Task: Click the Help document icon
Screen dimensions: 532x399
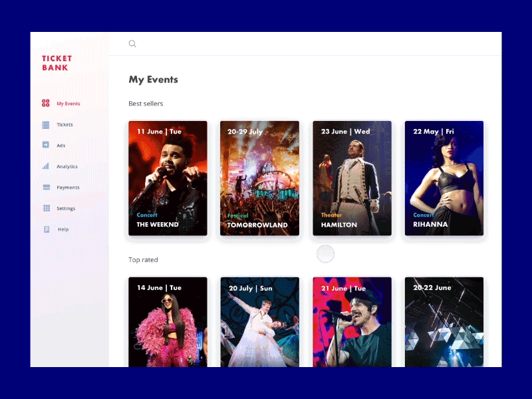Action: 45,229
